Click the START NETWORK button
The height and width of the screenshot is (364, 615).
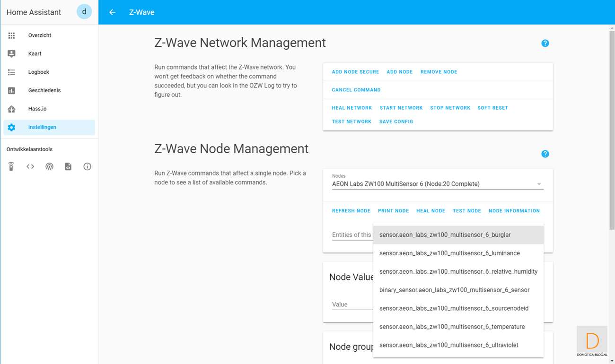[x=401, y=108]
